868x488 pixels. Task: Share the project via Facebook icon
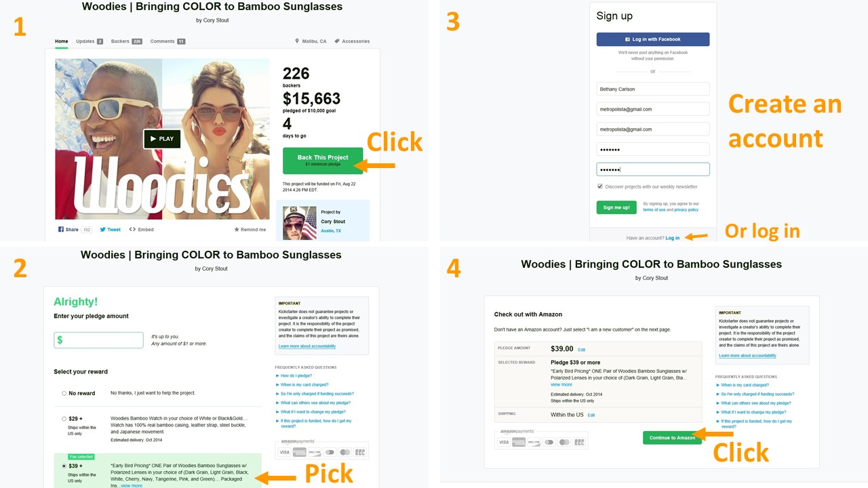(x=61, y=230)
